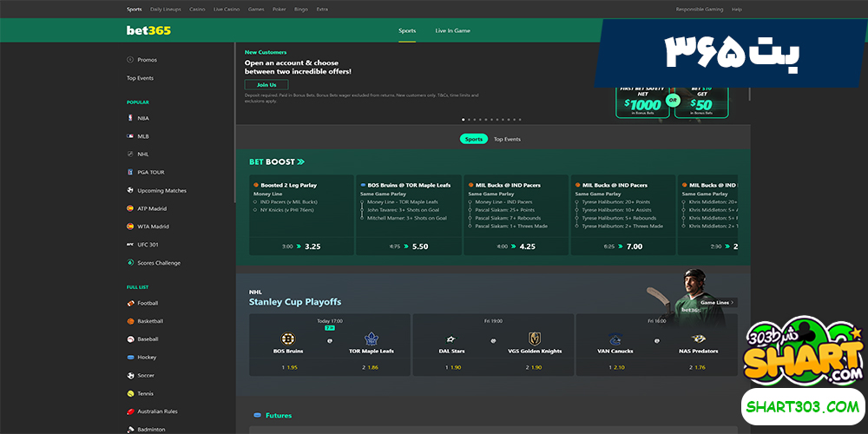Select TOR Maple Leafs odds 1.86
Viewport: 868px width, 434px height.
coord(371,367)
